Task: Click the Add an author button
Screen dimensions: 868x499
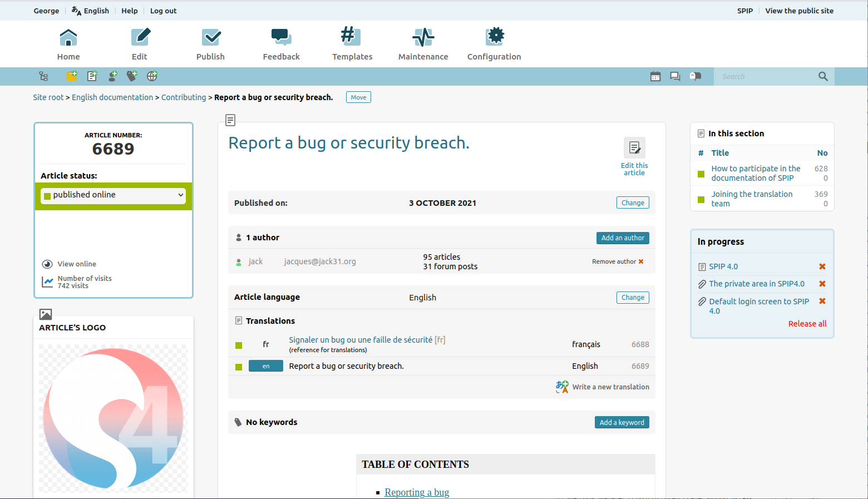Action: point(623,238)
